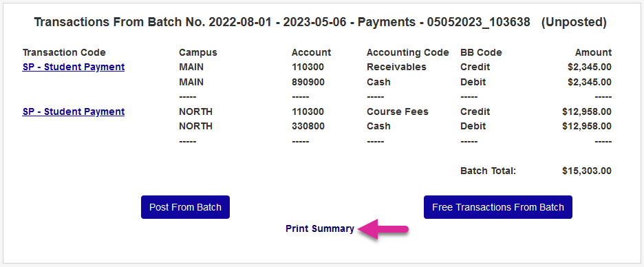Select NORTH campus in the Course Fees row
The width and height of the screenshot is (644, 267).
(196, 111)
